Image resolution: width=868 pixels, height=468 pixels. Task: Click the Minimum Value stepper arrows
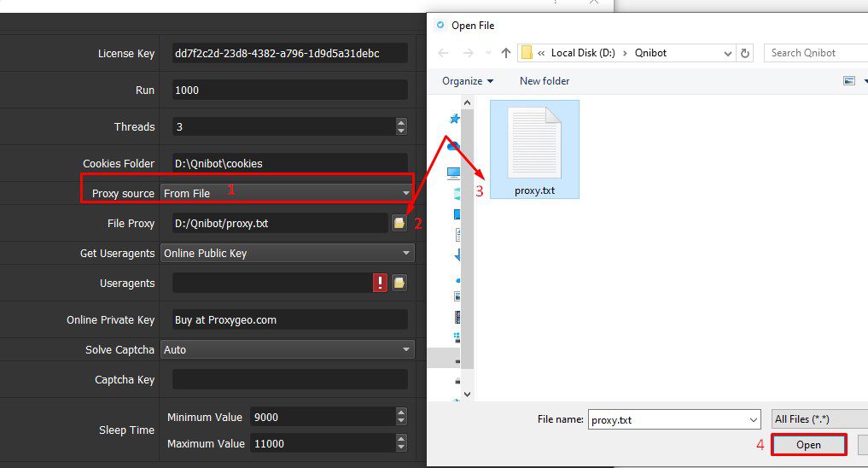(x=401, y=417)
